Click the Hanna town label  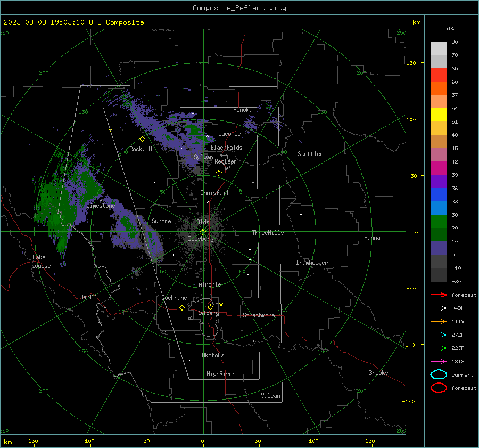[372, 238]
